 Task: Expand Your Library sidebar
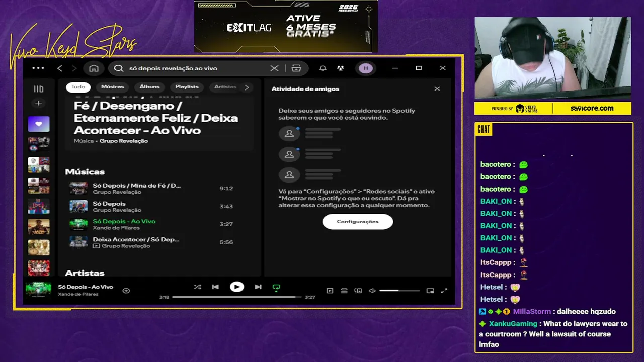point(39,89)
